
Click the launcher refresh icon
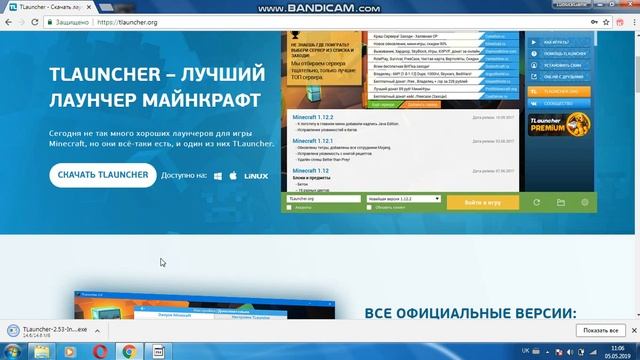click(537, 202)
